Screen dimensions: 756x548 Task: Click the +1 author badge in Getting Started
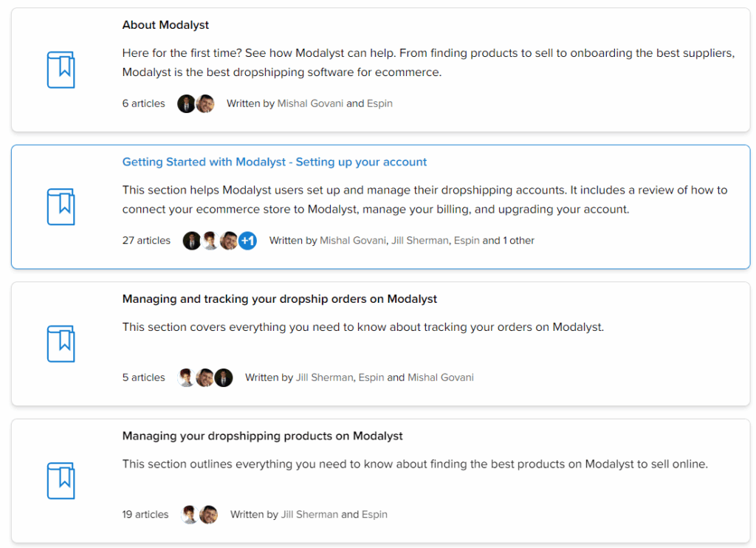[x=248, y=240]
